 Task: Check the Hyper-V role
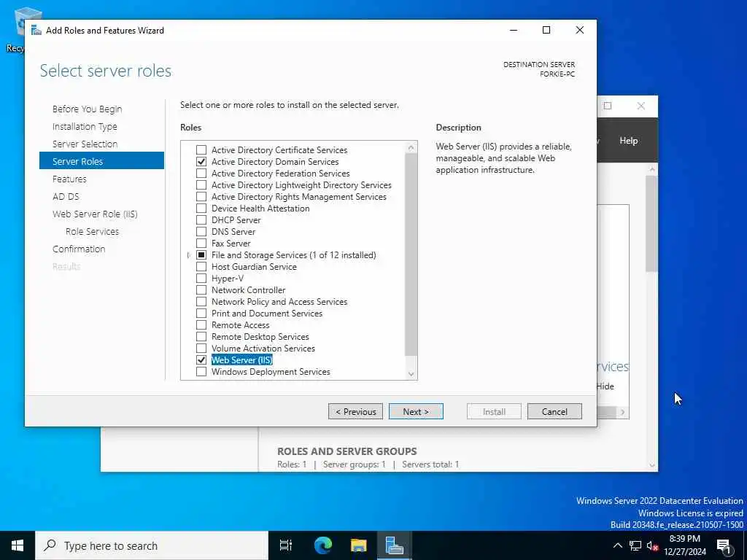tap(201, 278)
